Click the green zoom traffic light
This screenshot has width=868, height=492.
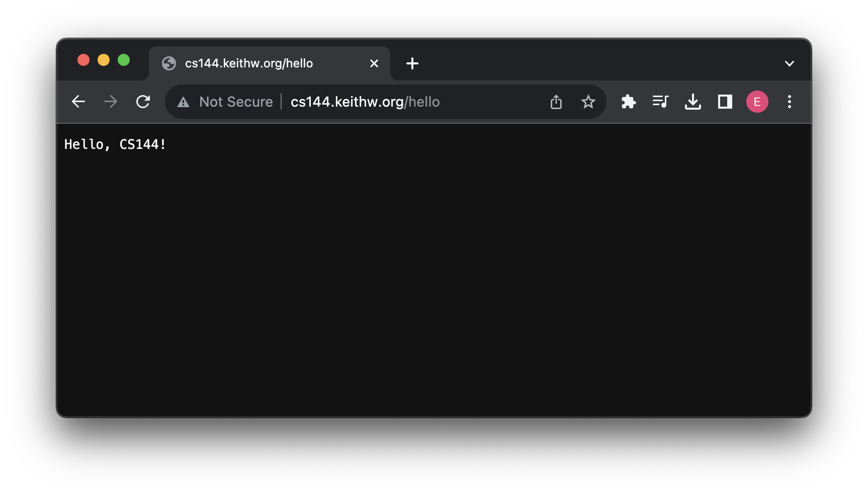pyautogui.click(x=124, y=60)
